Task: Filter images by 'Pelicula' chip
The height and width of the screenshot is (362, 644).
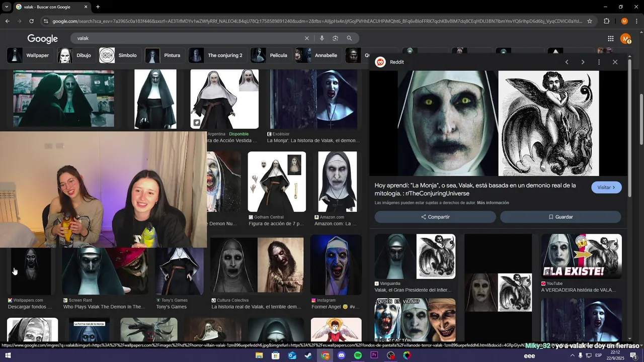Action: coord(271,55)
